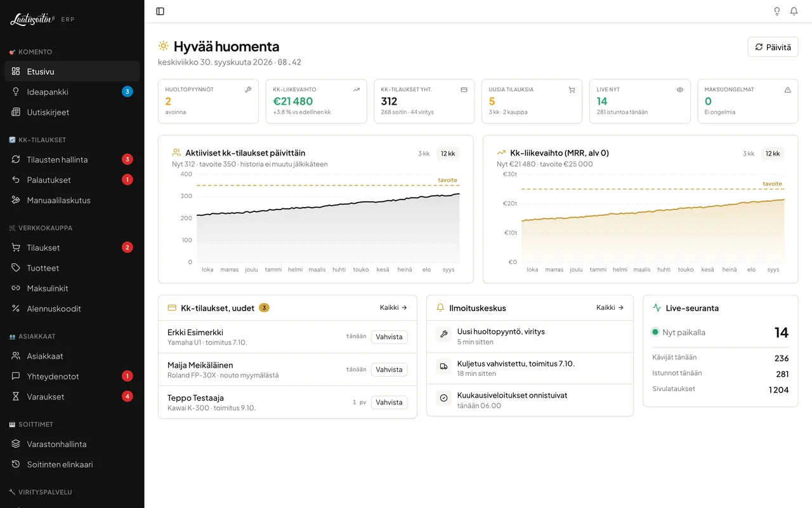Click the pulse icon next to Live-seuranta
The width and height of the screenshot is (812, 508).
pos(657,308)
